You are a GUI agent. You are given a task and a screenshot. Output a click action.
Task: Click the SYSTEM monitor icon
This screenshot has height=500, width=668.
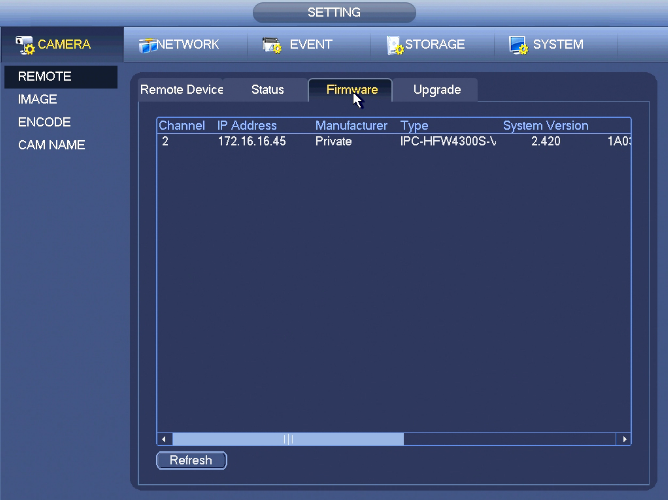(518, 45)
